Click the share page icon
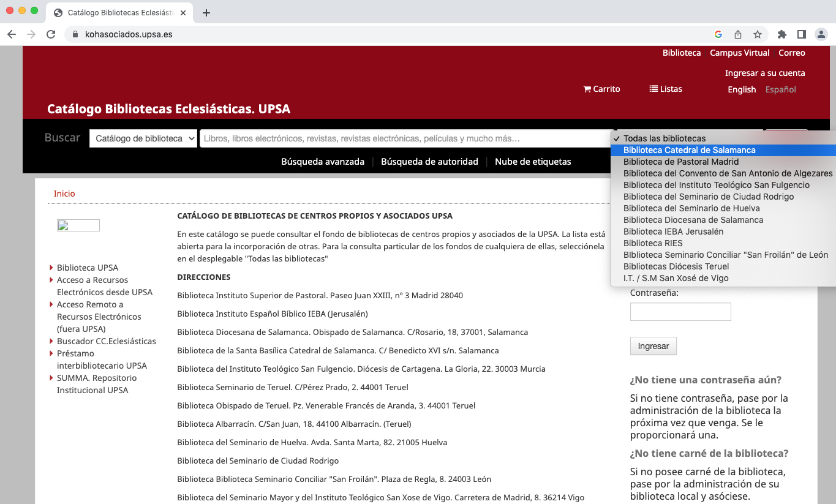The height and width of the screenshot is (504, 836). [738, 34]
